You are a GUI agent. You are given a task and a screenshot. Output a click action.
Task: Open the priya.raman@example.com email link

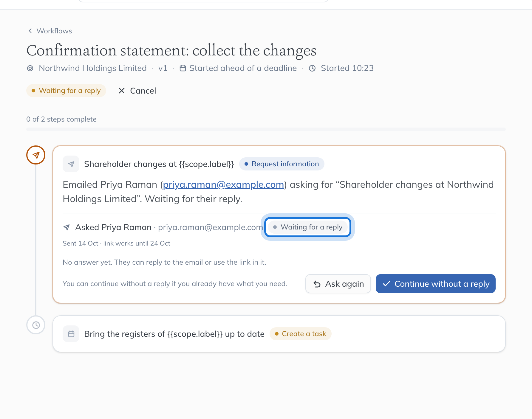click(x=223, y=184)
